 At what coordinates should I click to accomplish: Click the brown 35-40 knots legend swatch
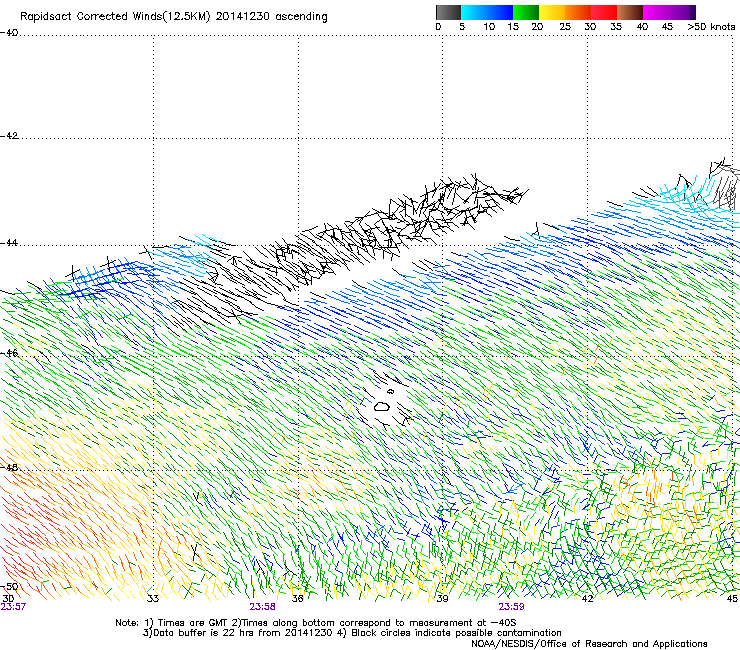coord(630,12)
